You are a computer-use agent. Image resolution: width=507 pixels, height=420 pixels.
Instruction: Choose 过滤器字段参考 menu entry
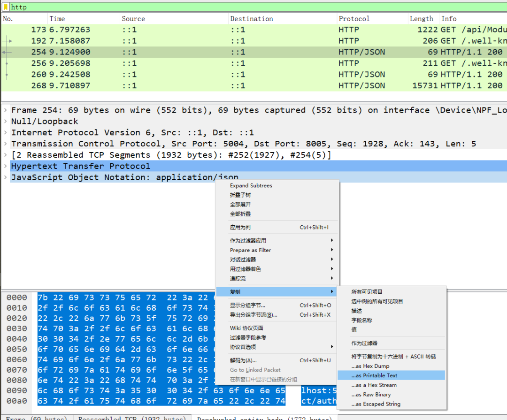[x=277, y=337]
